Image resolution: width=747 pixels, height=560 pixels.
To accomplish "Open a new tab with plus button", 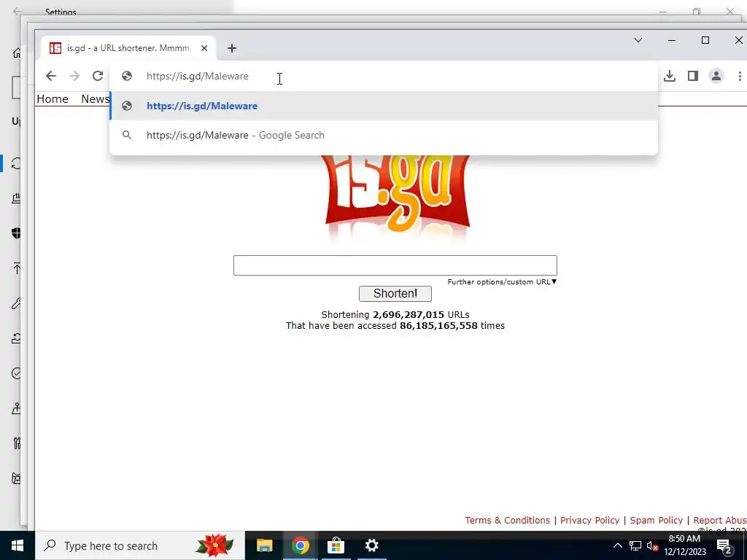I will pos(231,48).
